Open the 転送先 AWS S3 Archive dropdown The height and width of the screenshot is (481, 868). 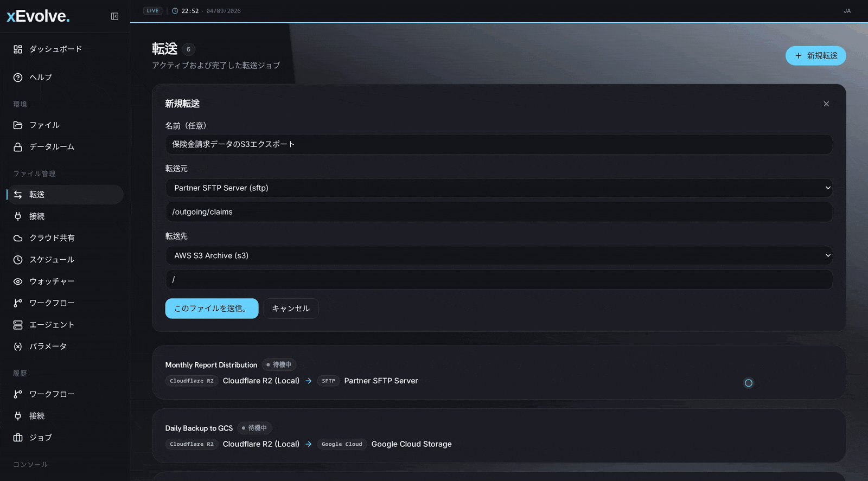pos(499,255)
